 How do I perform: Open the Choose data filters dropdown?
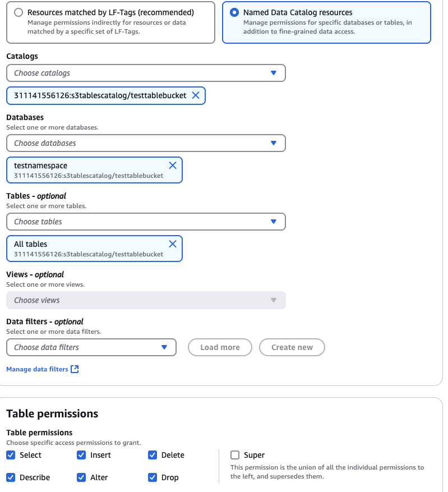[x=91, y=347]
